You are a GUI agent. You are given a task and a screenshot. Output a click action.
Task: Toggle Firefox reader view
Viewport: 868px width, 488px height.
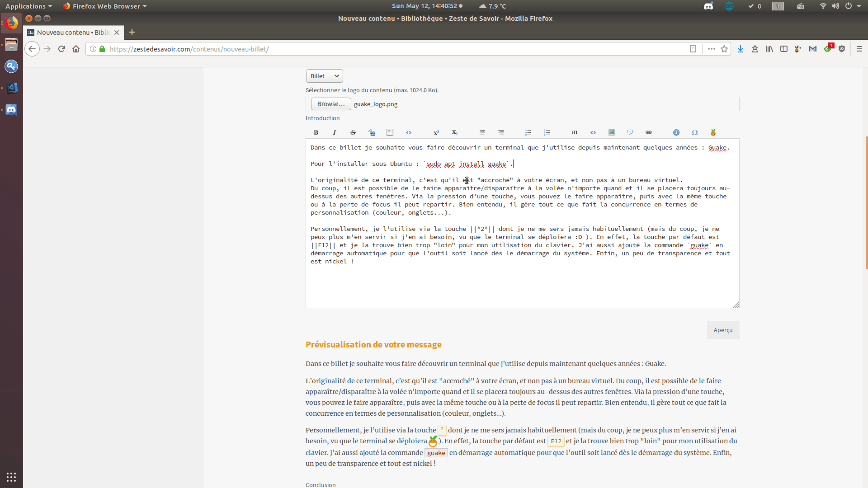(x=693, y=49)
